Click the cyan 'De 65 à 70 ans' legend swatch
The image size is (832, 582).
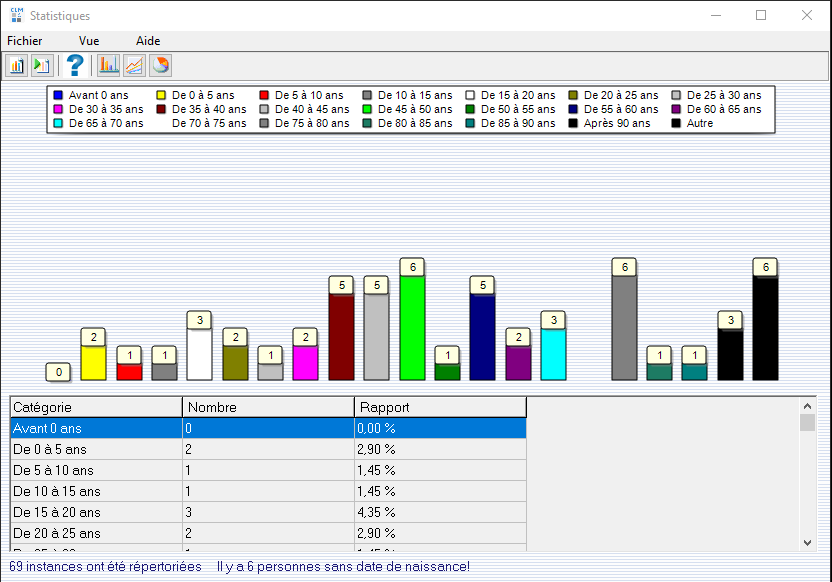58,123
